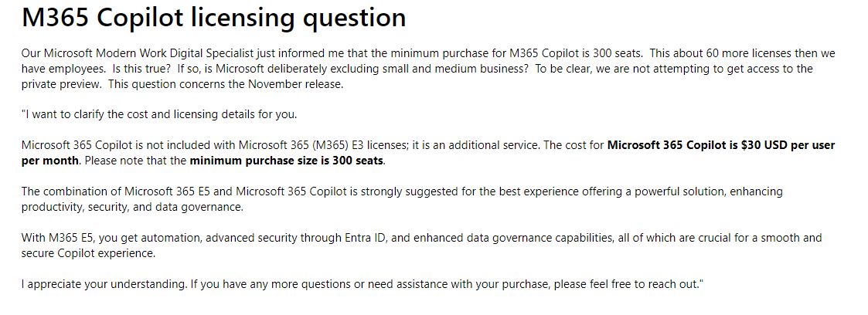Click the bold 'minimum purchase size is 300 seats' text

[x=287, y=161]
